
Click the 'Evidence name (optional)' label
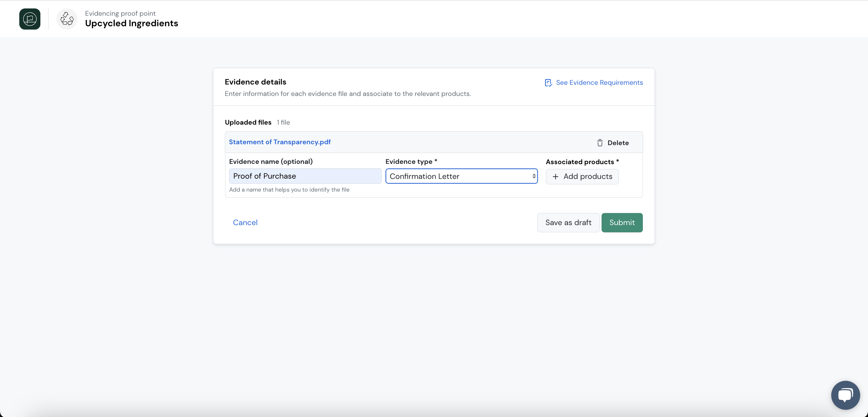[x=271, y=162]
